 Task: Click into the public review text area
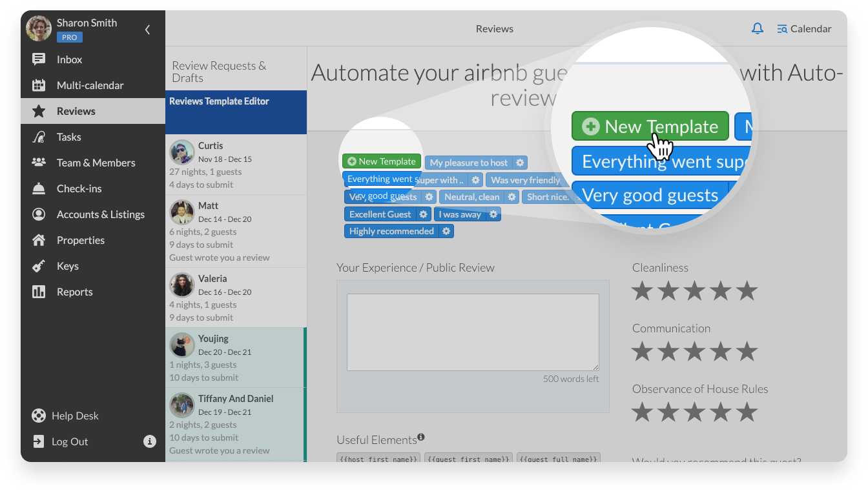473,332
